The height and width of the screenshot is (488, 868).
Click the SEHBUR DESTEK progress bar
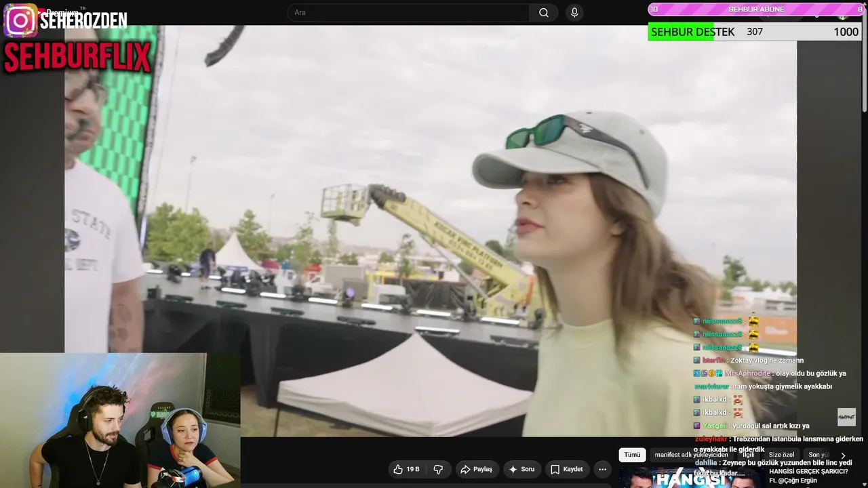point(754,32)
